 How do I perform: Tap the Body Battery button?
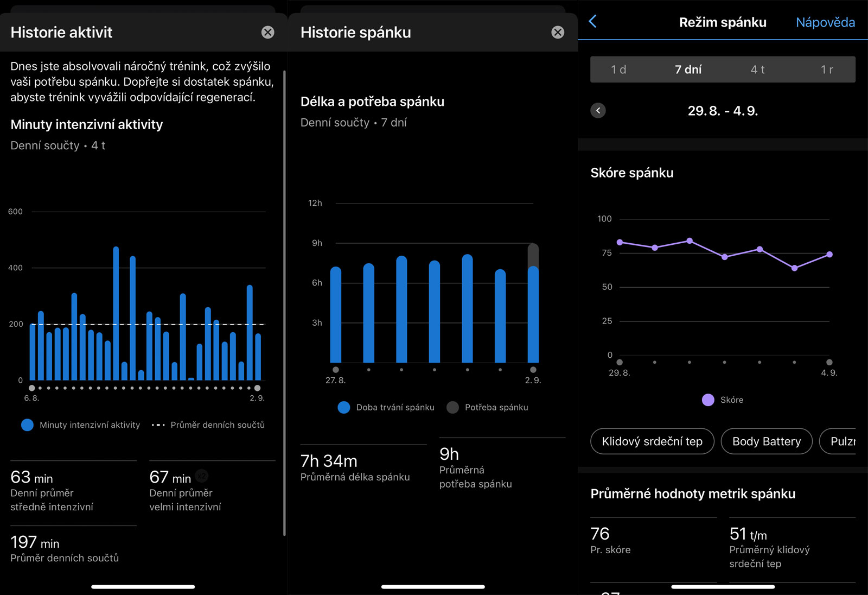[766, 441]
